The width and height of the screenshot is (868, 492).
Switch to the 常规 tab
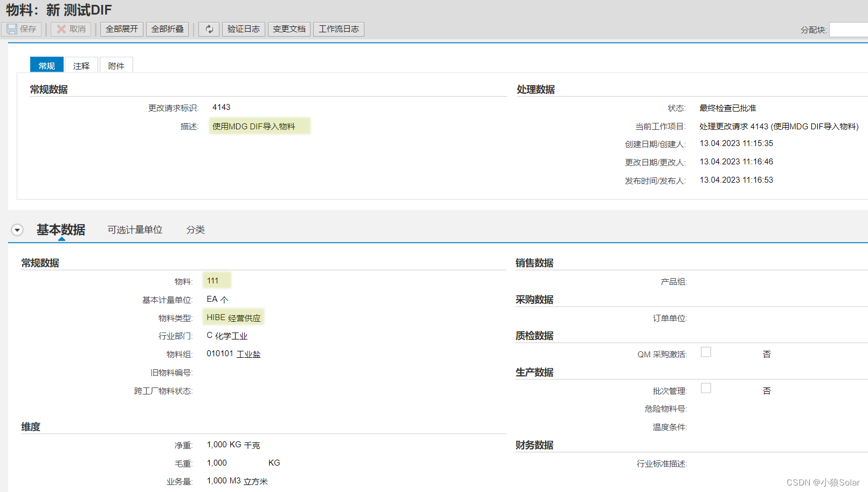coord(47,65)
